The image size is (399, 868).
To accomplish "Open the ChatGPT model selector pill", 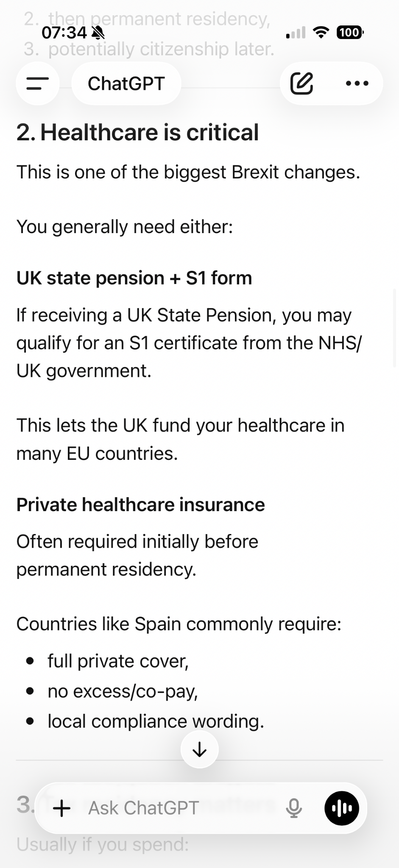I will [126, 83].
